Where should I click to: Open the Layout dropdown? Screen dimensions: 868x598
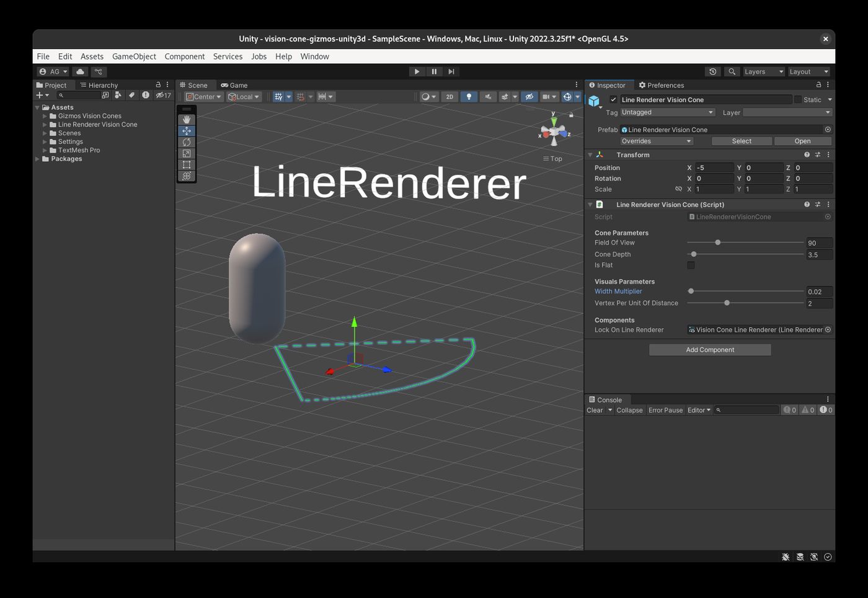pyautogui.click(x=808, y=71)
